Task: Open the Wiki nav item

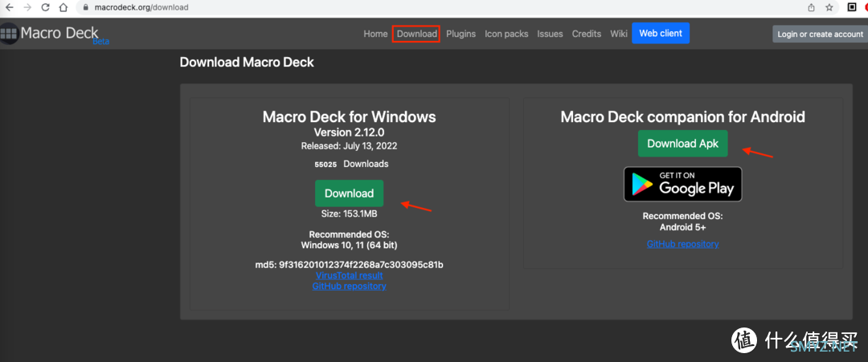Action: pos(619,34)
